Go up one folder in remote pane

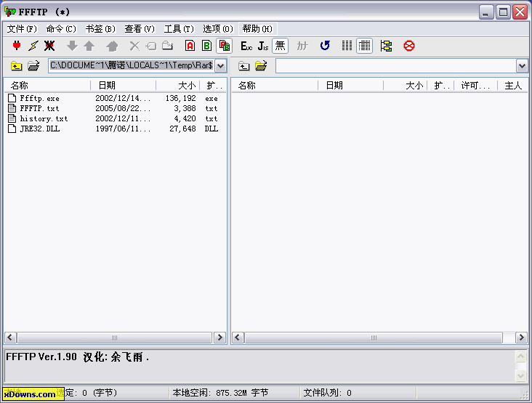tap(243, 66)
